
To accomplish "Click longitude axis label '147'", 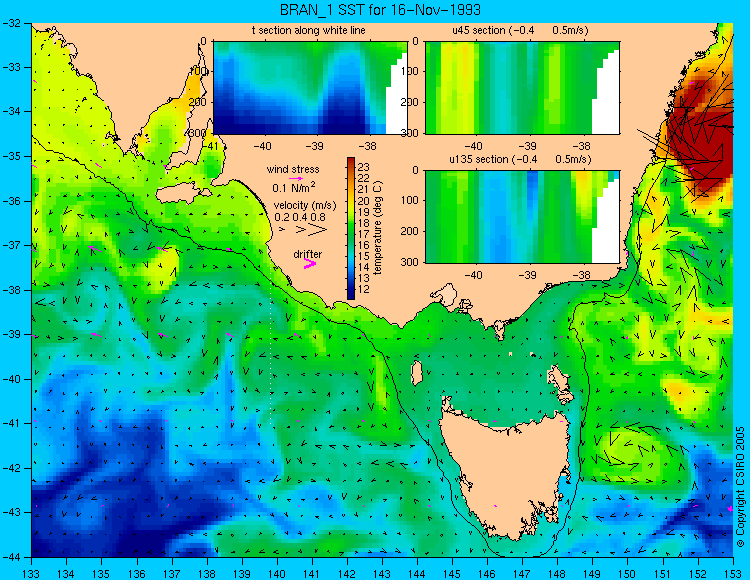I will point(522,574).
